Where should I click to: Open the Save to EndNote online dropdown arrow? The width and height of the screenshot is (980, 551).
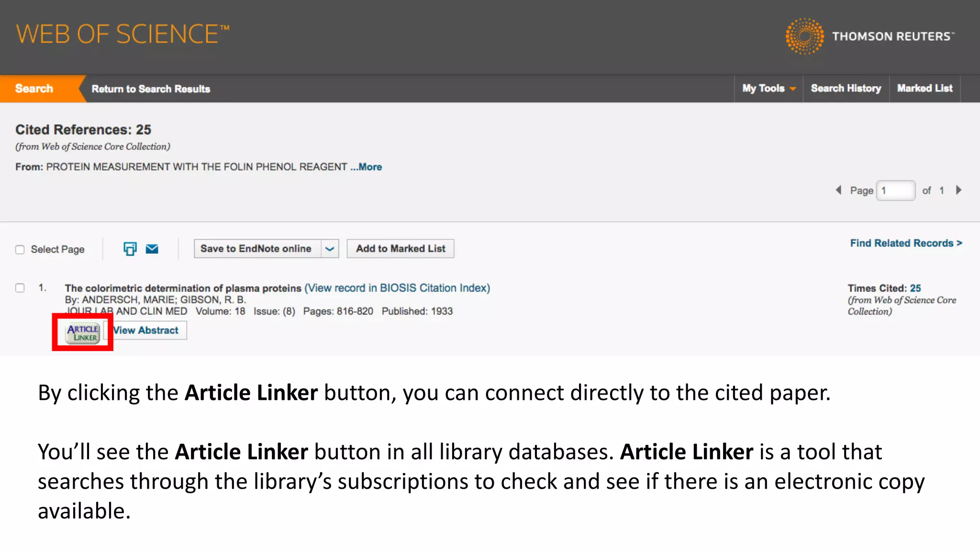point(330,249)
